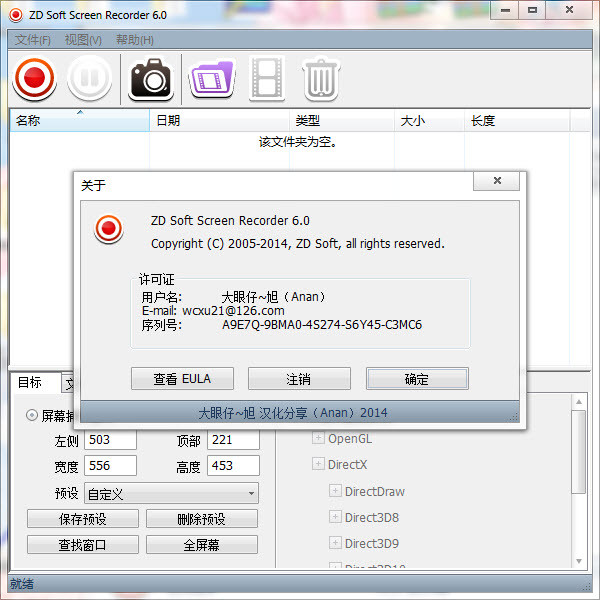Image resolution: width=600 pixels, height=600 pixels.
Task: Click scroll up arrow in tree panel
Action: pyautogui.click(x=579, y=402)
